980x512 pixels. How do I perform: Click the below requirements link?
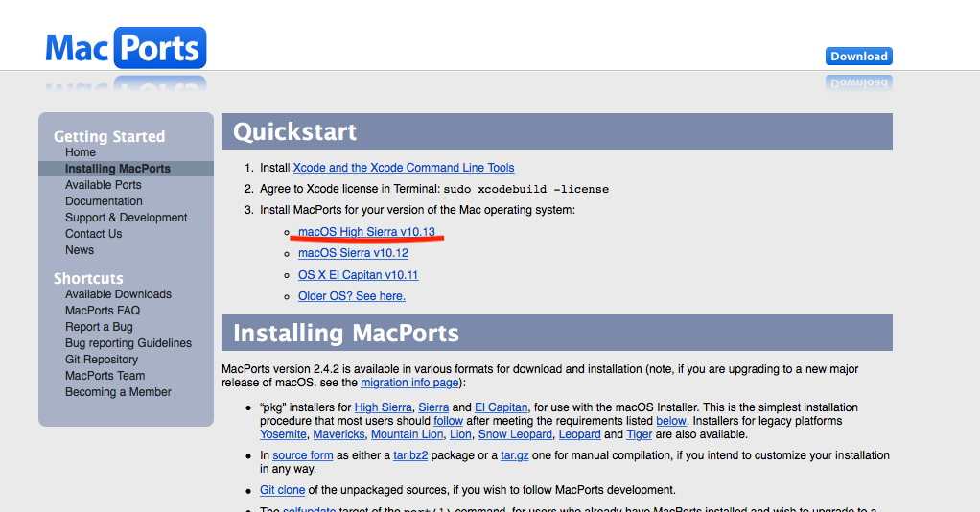tap(671, 421)
